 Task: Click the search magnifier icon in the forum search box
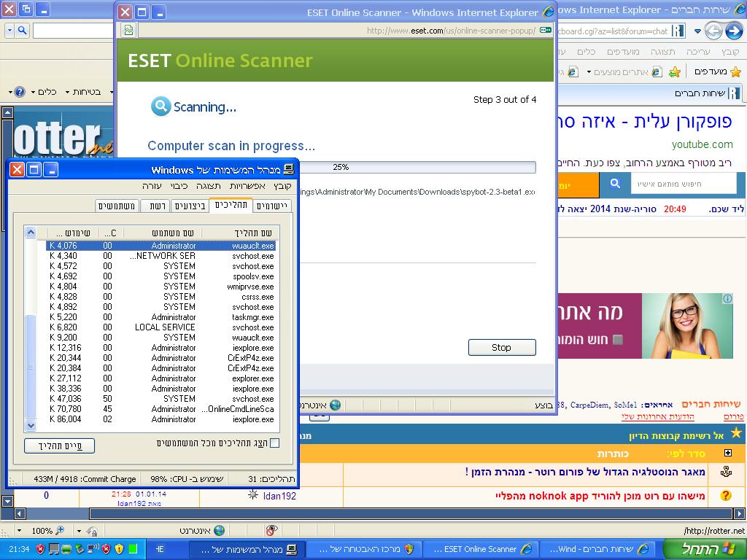(615, 184)
